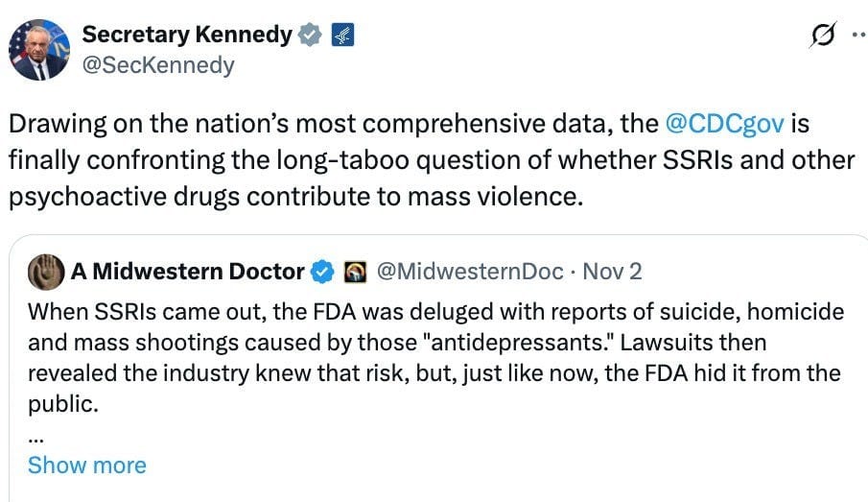Open quoted post via its FDA text
Image resolution: width=868 pixels, height=502 pixels.
point(436,358)
